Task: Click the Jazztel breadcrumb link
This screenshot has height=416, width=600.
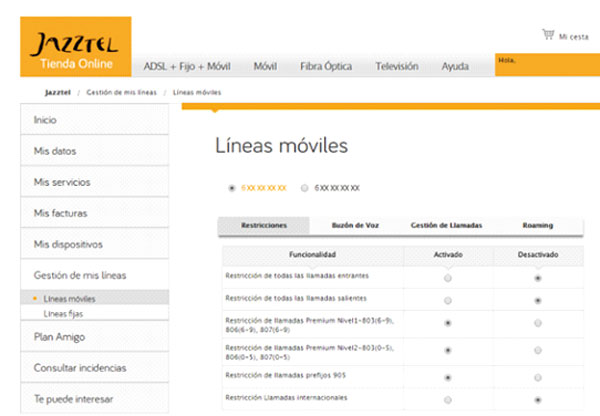Action: click(58, 92)
